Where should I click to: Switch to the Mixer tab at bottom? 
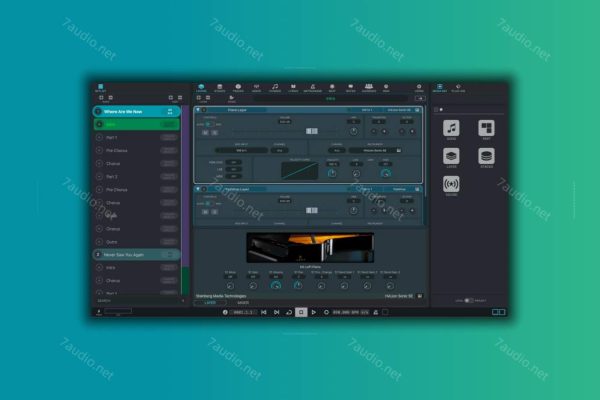(243, 303)
